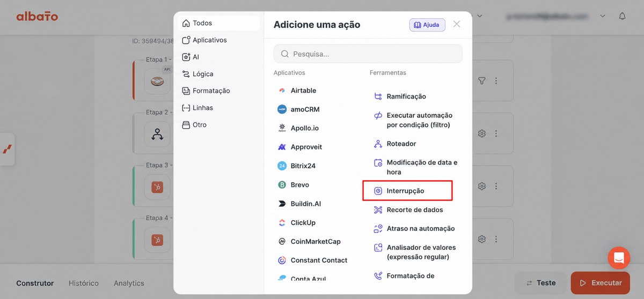Expand the left edge side tab
The height and width of the screenshot is (299, 644).
click(7, 149)
